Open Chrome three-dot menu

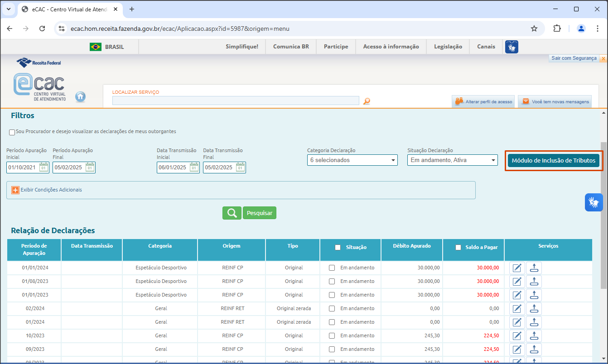(x=597, y=29)
